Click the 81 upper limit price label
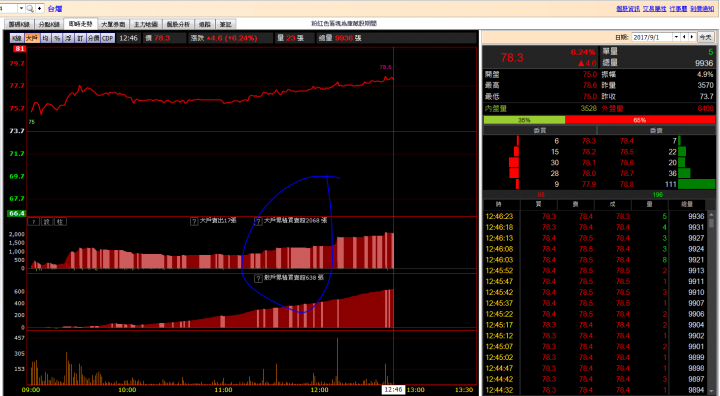 point(19,49)
